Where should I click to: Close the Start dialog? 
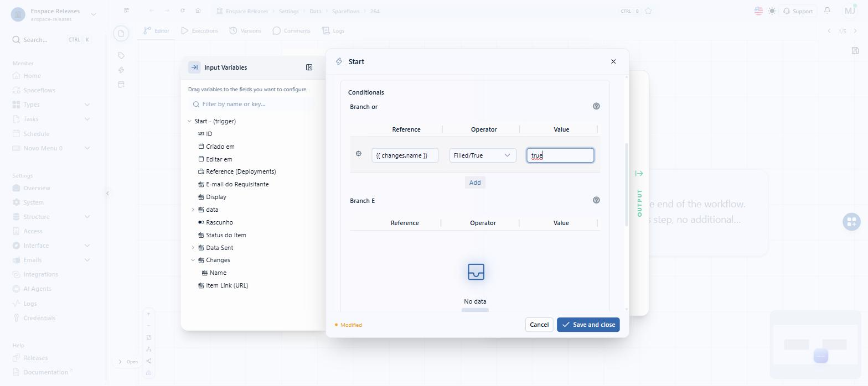(613, 61)
